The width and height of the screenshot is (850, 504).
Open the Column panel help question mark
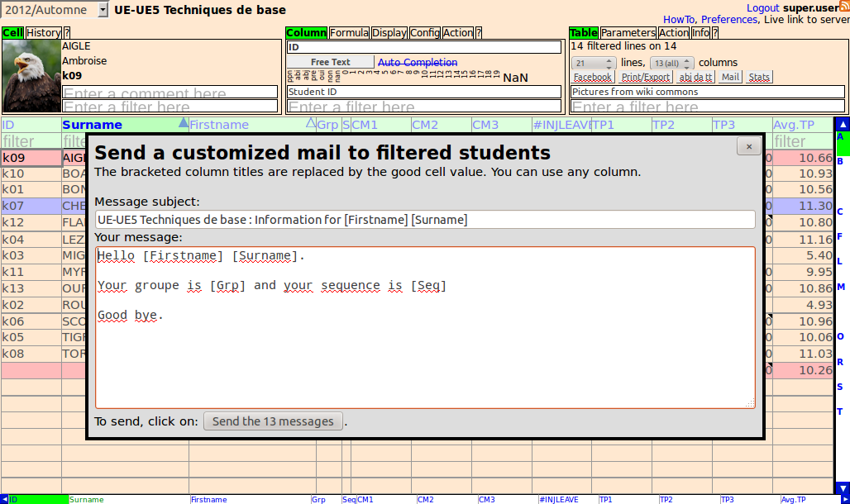tap(479, 33)
